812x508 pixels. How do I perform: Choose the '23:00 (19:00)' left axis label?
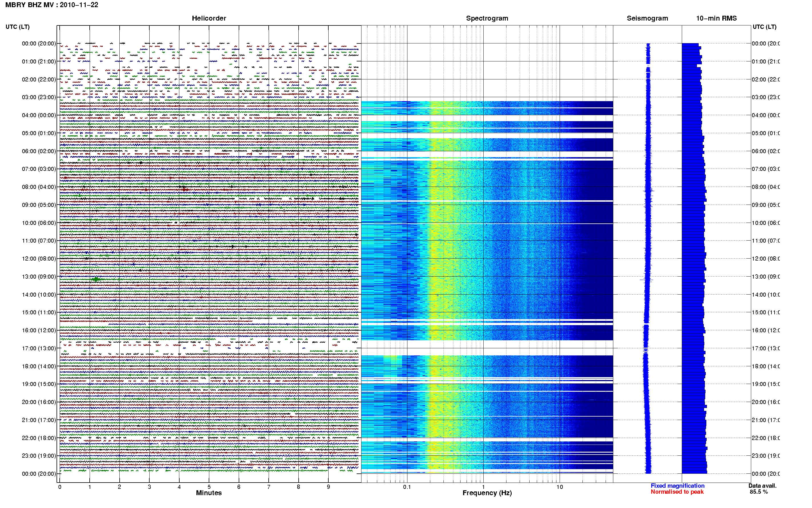coord(39,456)
